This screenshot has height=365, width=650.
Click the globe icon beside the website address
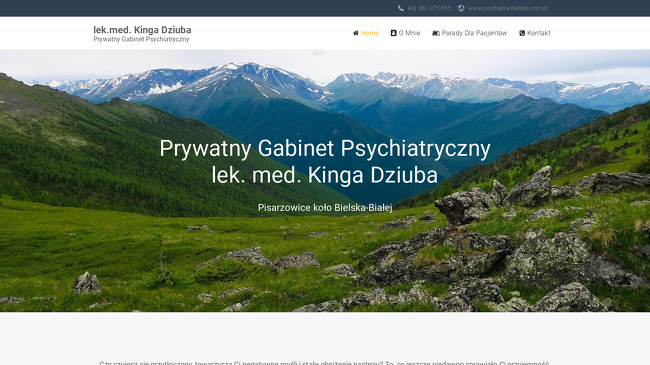[461, 8]
